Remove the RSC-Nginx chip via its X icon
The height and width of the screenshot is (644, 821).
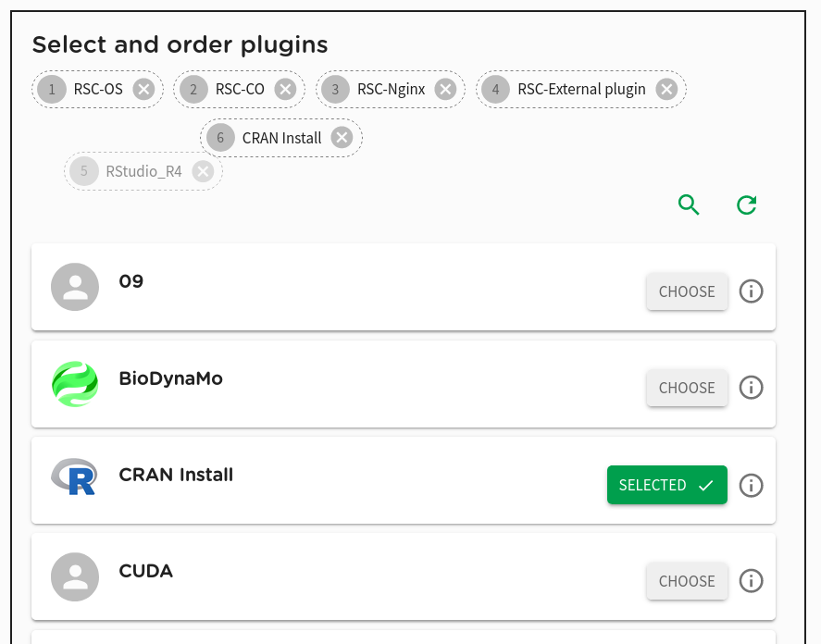tap(445, 90)
